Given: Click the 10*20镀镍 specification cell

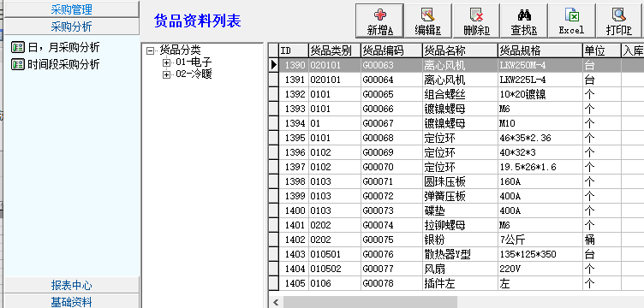Looking at the screenshot, I should pyautogui.click(x=540, y=94).
